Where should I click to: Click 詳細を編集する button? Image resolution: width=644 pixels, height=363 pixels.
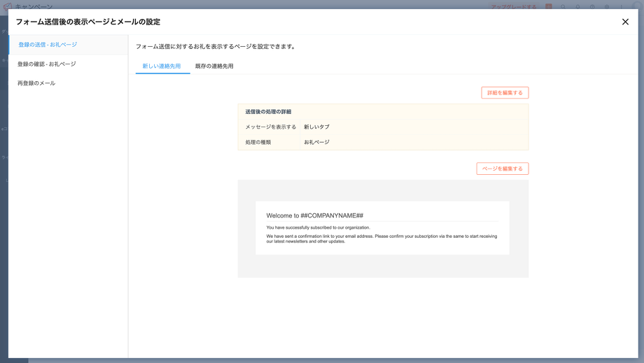click(505, 93)
